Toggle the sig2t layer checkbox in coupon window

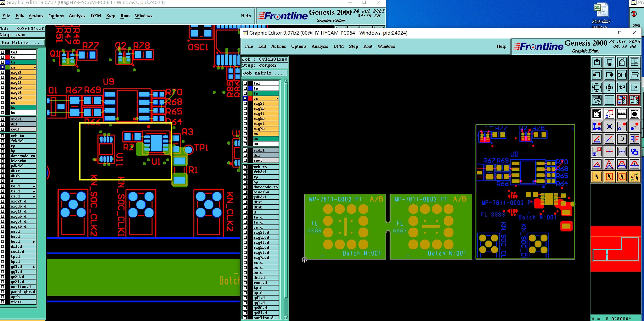(x=245, y=103)
